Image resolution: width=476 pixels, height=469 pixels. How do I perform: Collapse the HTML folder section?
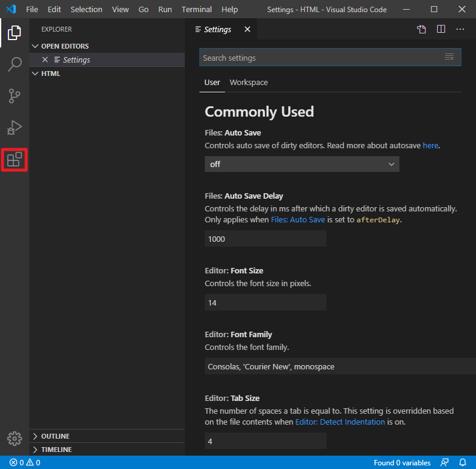tap(35, 74)
